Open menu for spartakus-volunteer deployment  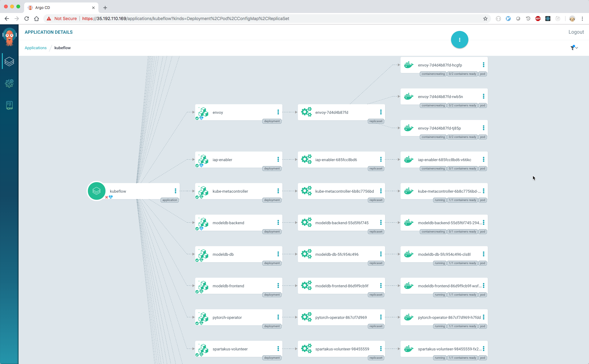coord(278,349)
